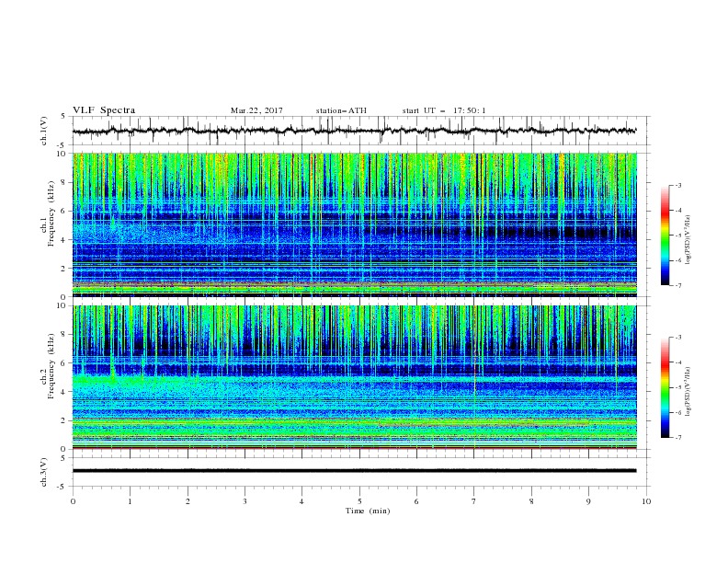This screenshot has width=728, height=563.
Task: Click the '5' tick on the time axis
Action: 359,501
